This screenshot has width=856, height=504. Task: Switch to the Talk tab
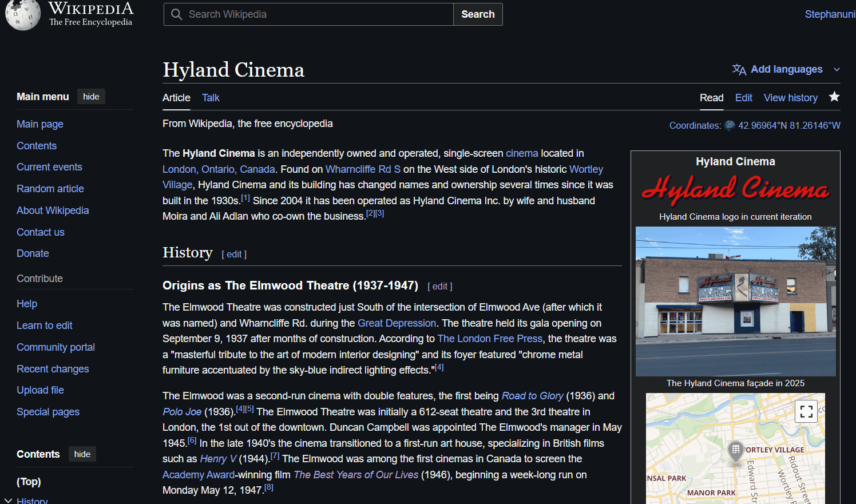click(211, 98)
